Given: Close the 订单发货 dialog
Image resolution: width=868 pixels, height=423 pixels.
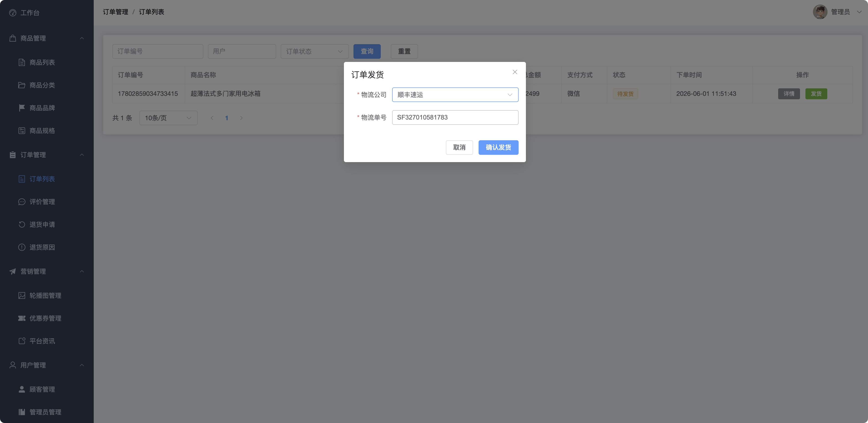Looking at the screenshot, I should point(515,72).
